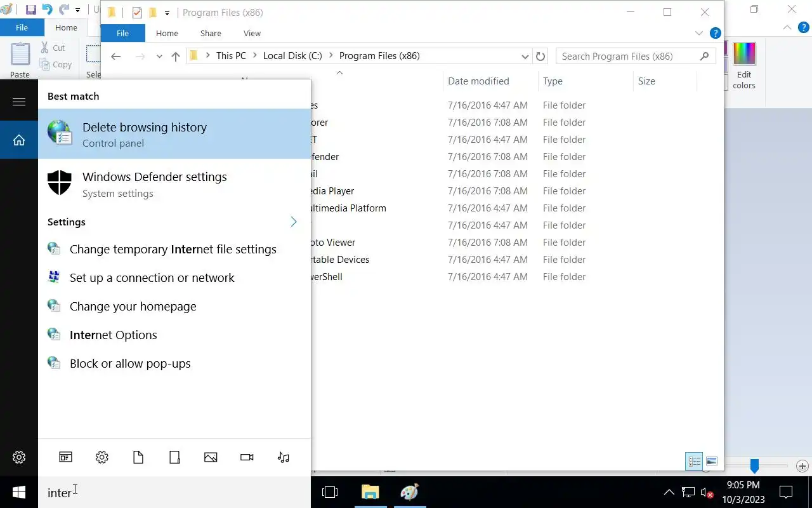Screen dimensions: 812x508
Task: Open File Explorer help button
Action: point(715,33)
